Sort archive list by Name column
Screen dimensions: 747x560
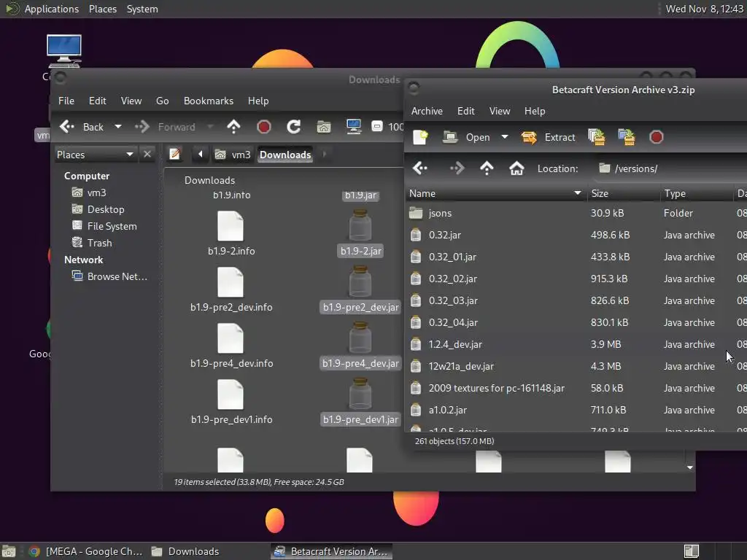(495, 193)
